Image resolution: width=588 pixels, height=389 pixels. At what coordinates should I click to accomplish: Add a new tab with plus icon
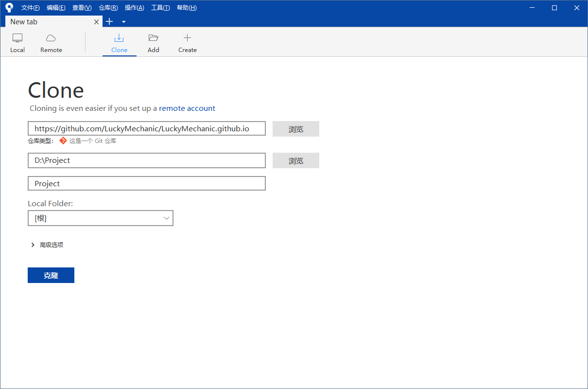click(109, 21)
